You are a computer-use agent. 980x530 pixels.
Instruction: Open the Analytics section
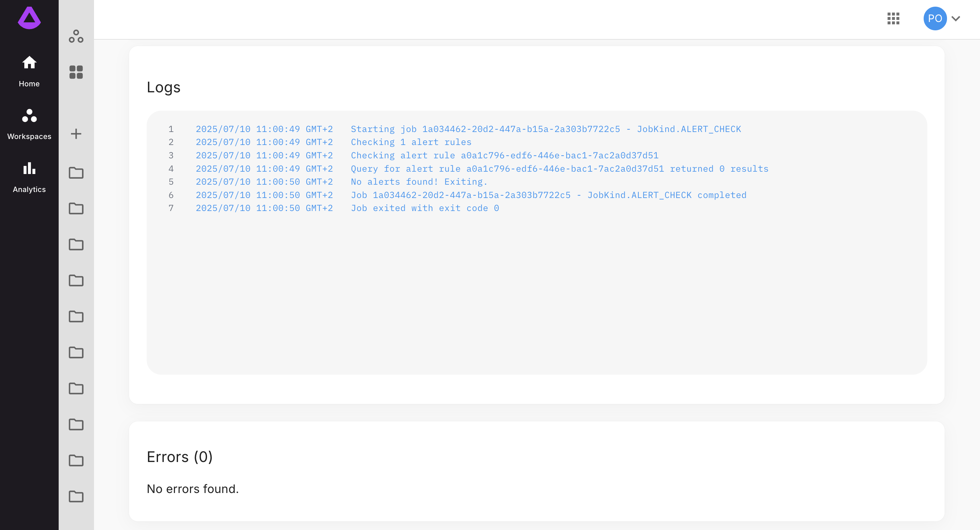[29, 177]
